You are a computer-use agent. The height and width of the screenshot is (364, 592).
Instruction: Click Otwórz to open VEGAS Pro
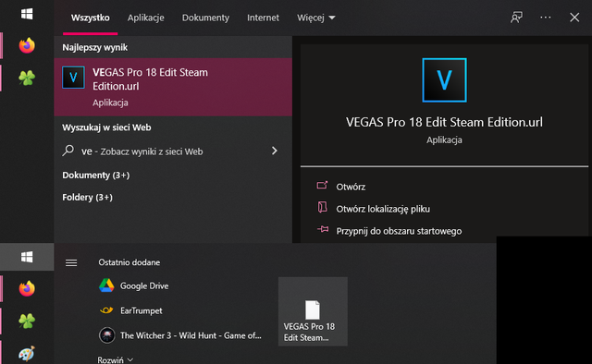click(x=351, y=187)
